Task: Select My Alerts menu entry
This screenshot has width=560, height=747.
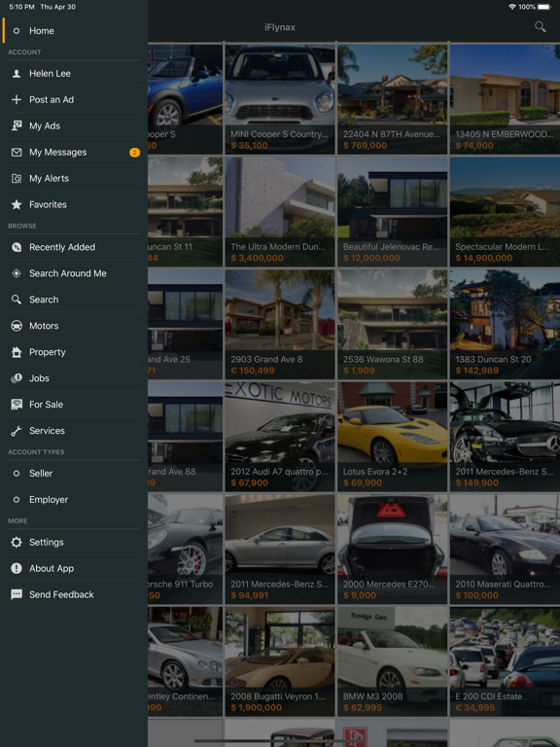Action: pyautogui.click(x=74, y=179)
